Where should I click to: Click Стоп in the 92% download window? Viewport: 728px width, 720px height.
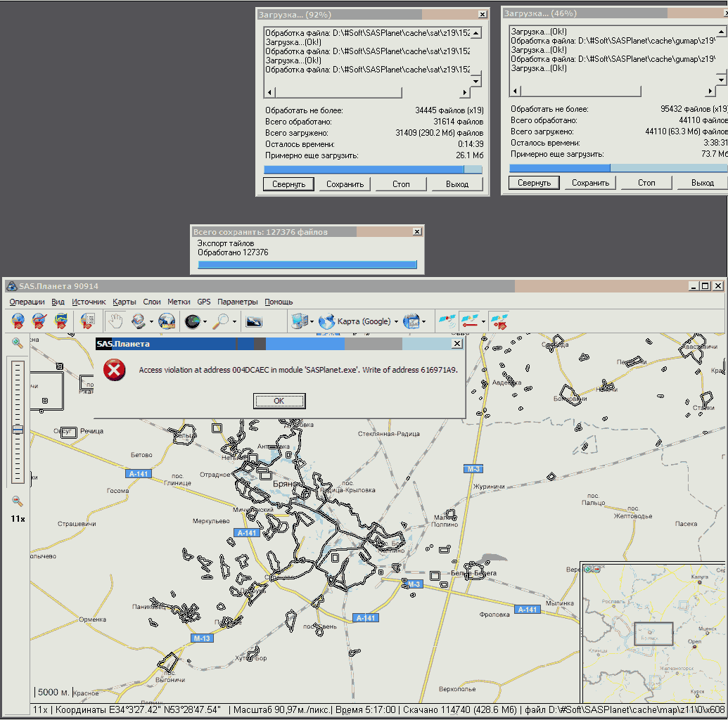point(401,184)
